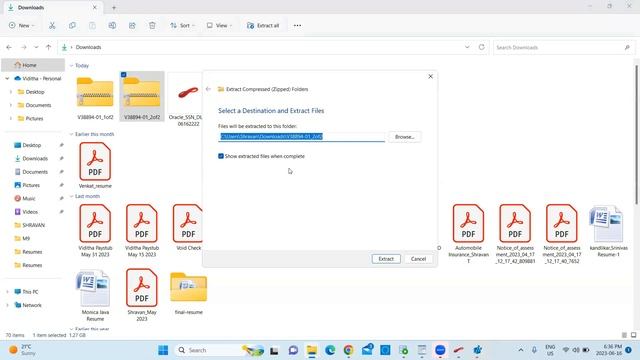This screenshot has height=360, width=640.
Task: Click the Rename icon in toolbar
Action: pyautogui.click(x=112, y=25)
